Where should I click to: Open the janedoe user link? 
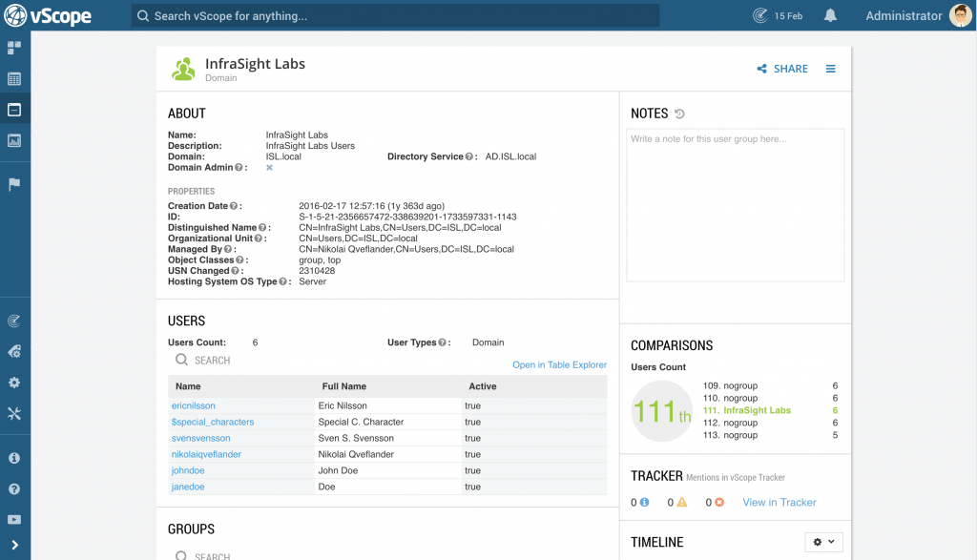click(x=188, y=487)
